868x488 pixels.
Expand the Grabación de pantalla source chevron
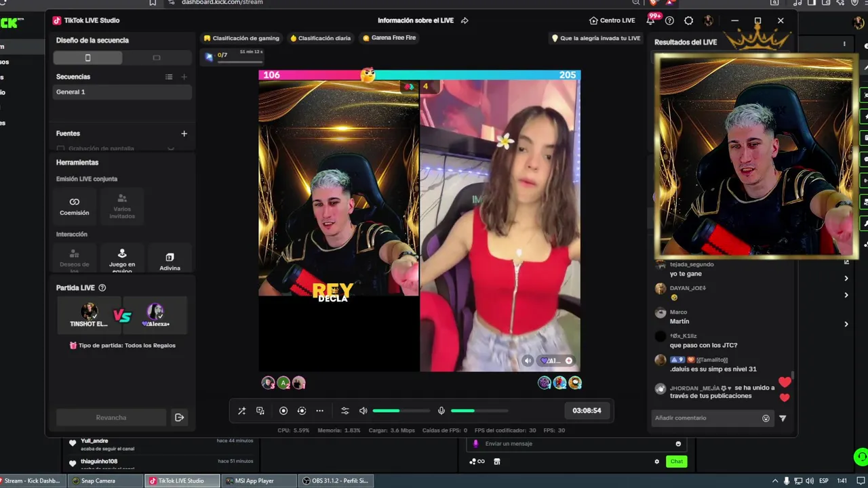[x=171, y=148]
